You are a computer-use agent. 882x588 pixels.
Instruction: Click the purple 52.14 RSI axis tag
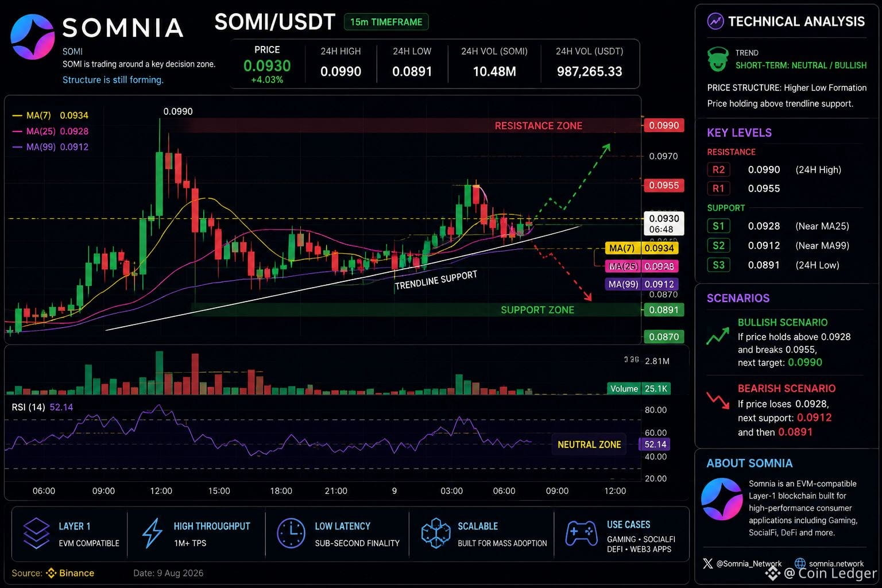[655, 444]
